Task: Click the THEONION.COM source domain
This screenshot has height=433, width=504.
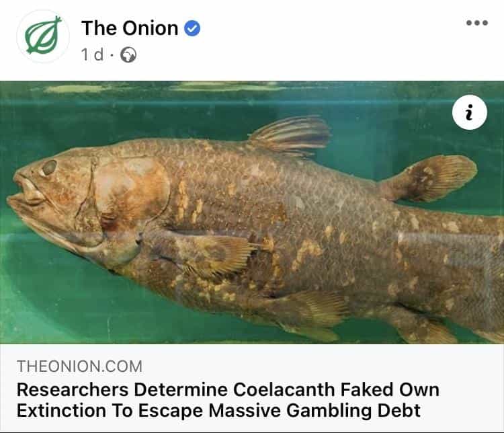Action: [x=79, y=366]
